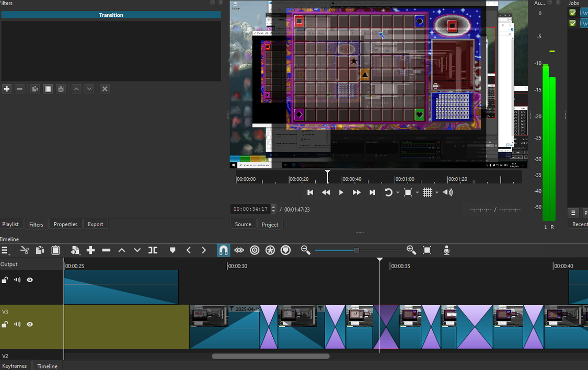Expand the zoom fit dropdown arrow in player
The height and width of the screenshot is (370, 588).
[x=417, y=193]
